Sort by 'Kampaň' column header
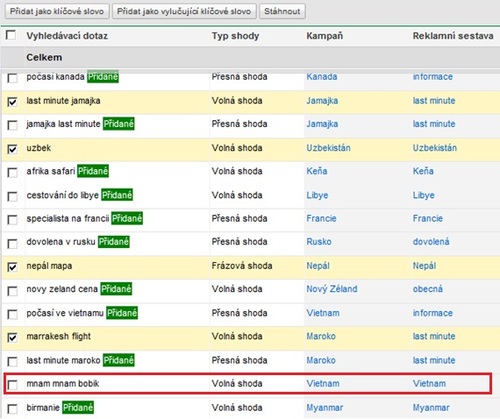The width and height of the screenshot is (500, 419). (324, 36)
